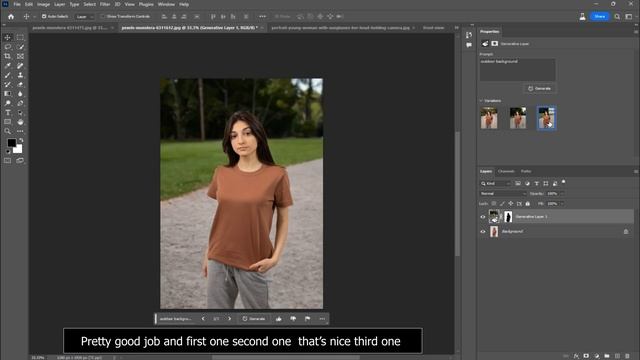Select the Spot Healing Brush tool
The image size is (640, 360).
20,66
